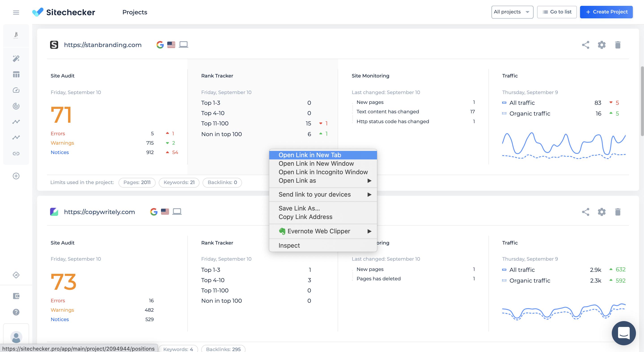This screenshot has width=644, height=352.
Task: Open the live chat bubble
Action: tap(623, 333)
